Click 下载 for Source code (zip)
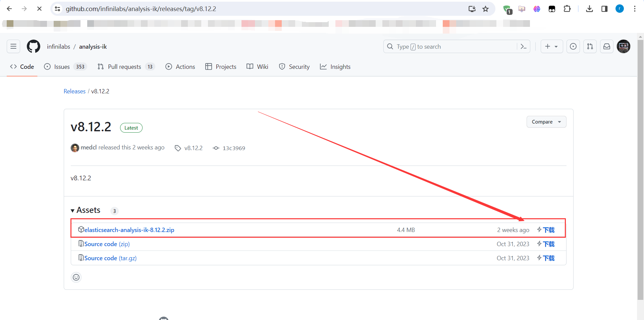The height and width of the screenshot is (320, 644). point(546,244)
